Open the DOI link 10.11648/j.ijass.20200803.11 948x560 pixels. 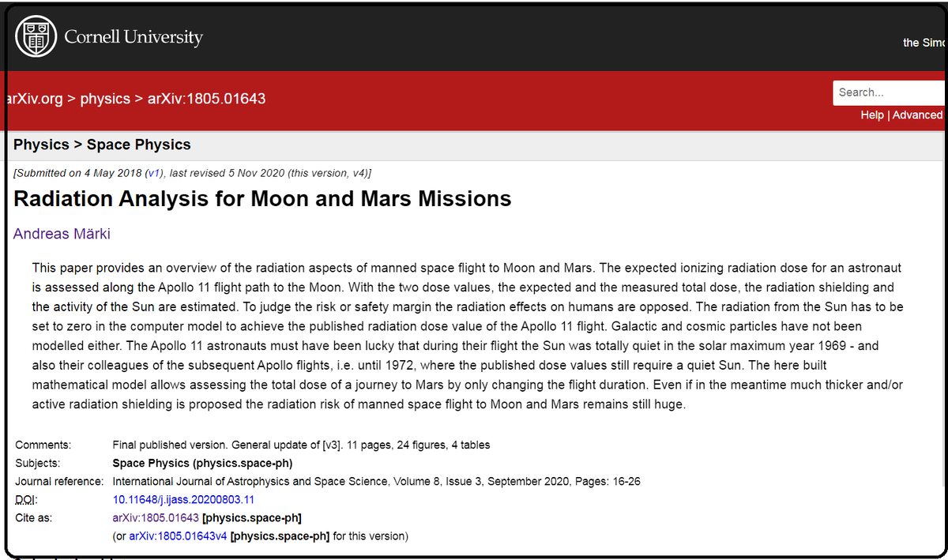click(x=183, y=500)
